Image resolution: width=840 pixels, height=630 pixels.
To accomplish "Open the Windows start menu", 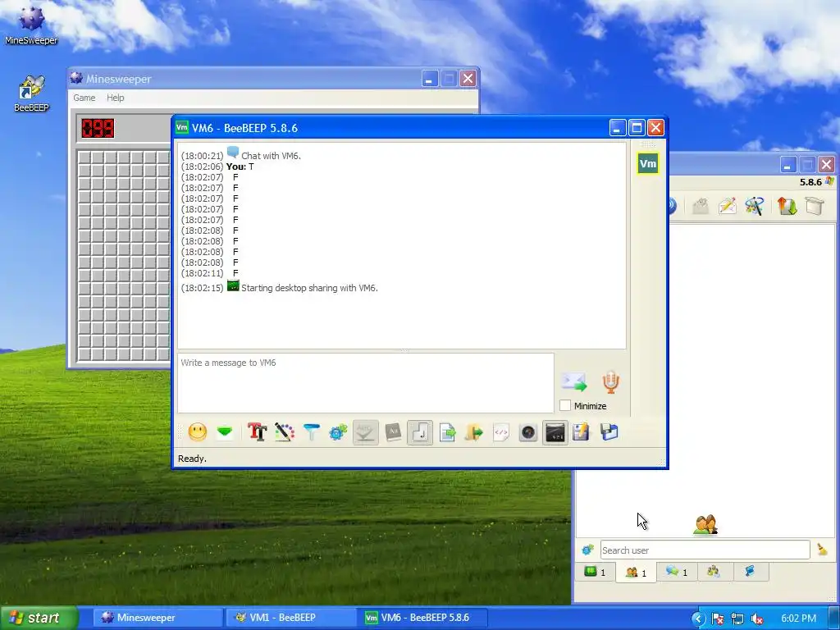I will [39, 618].
